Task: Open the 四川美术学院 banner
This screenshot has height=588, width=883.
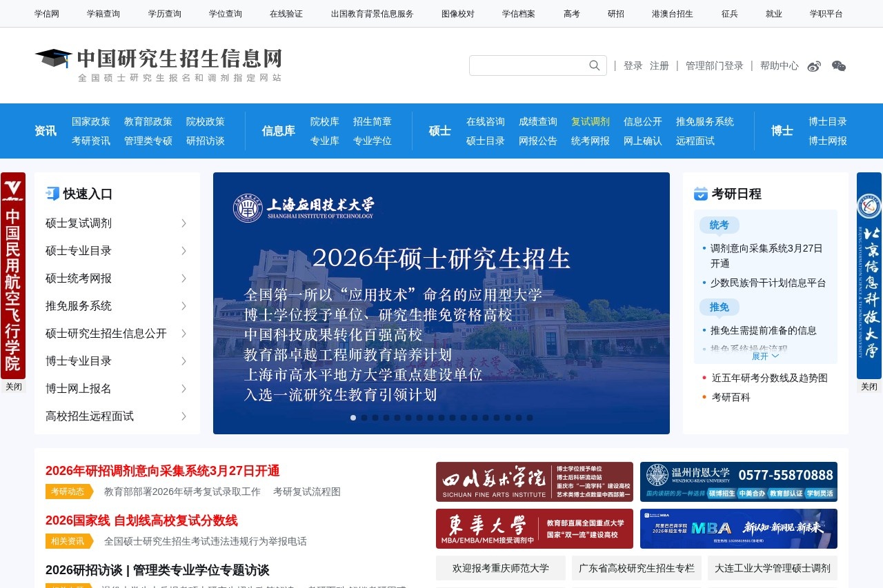Action: click(535, 482)
